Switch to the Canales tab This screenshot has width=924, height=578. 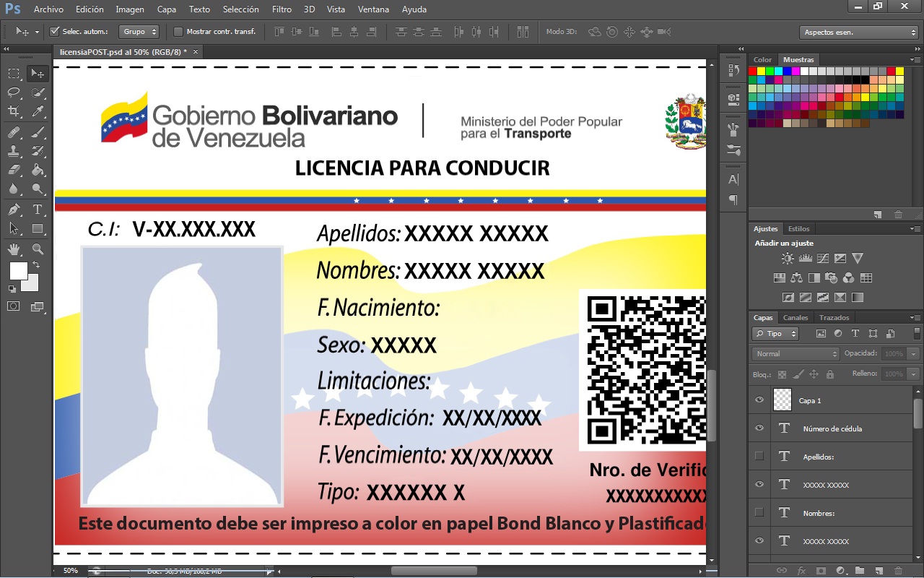[x=796, y=318]
